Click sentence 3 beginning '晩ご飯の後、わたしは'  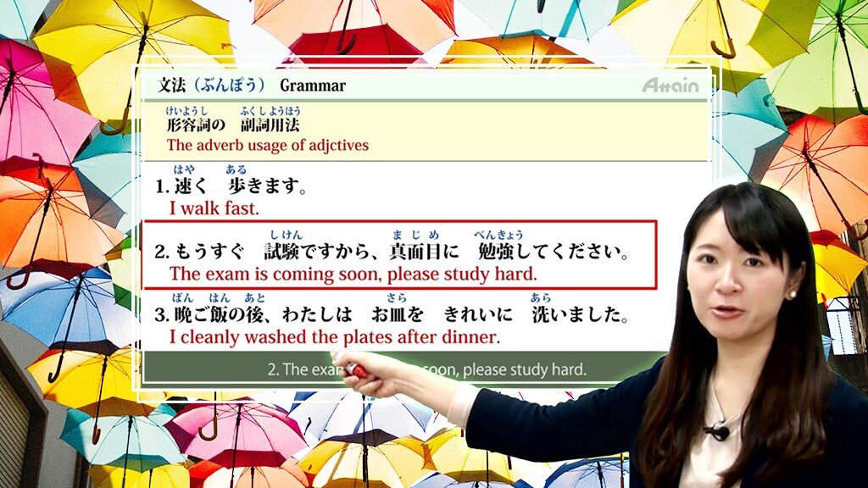(392, 315)
